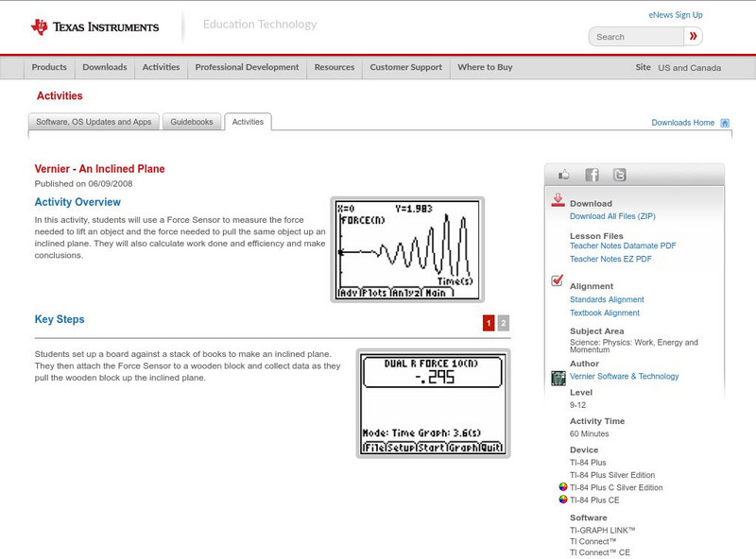
Task: Click the Vernier author icon
Action: point(558,378)
